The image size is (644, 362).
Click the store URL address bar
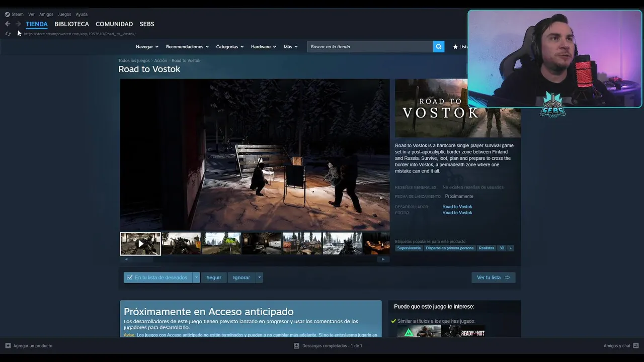(80, 34)
